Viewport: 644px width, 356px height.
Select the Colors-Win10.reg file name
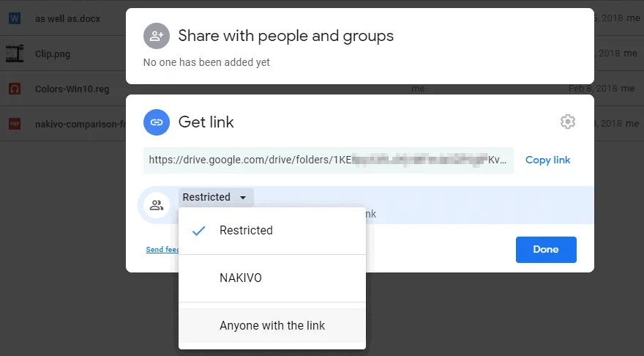coord(72,89)
